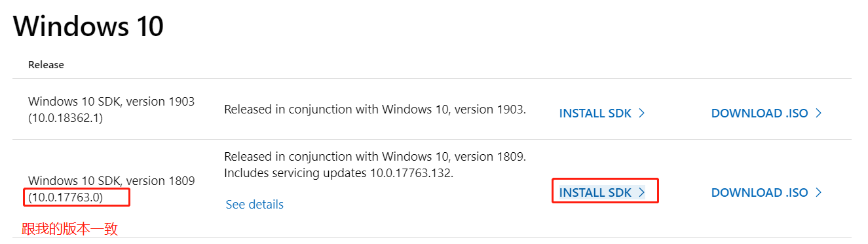Click the divider between 1903 and 1809 rows

click(x=432, y=139)
